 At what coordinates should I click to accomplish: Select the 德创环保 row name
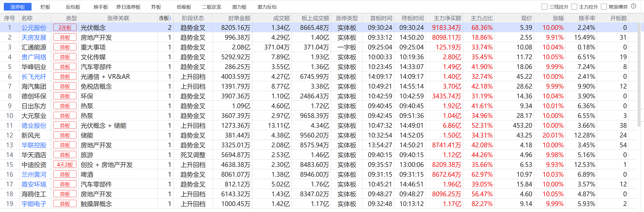pyautogui.click(x=34, y=96)
